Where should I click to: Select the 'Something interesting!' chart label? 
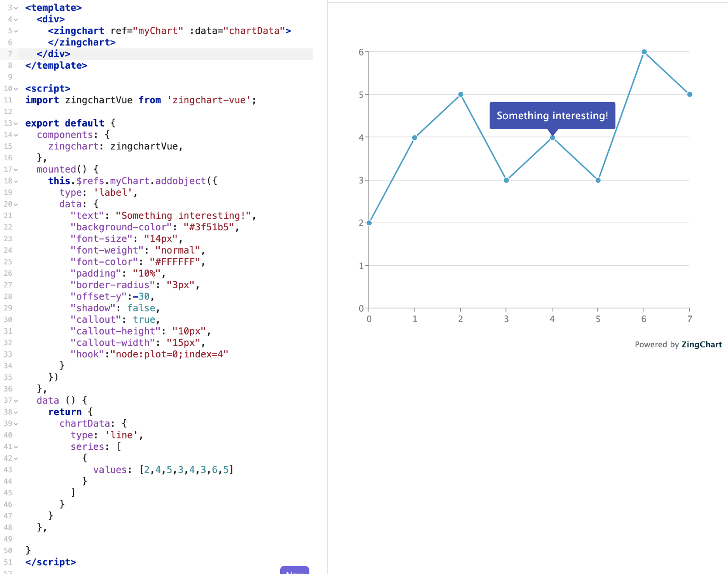(552, 116)
